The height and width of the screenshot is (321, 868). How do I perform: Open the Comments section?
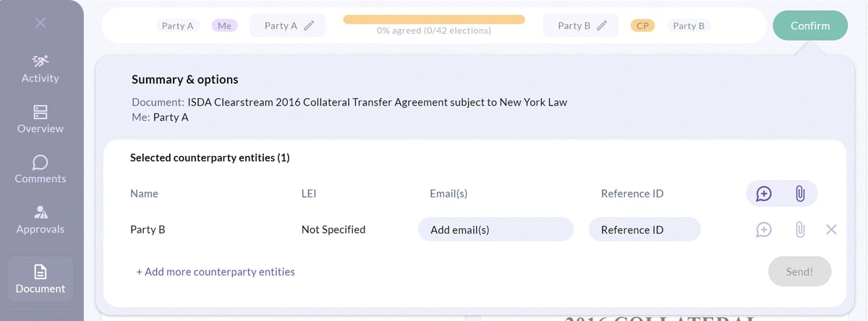coord(41,170)
